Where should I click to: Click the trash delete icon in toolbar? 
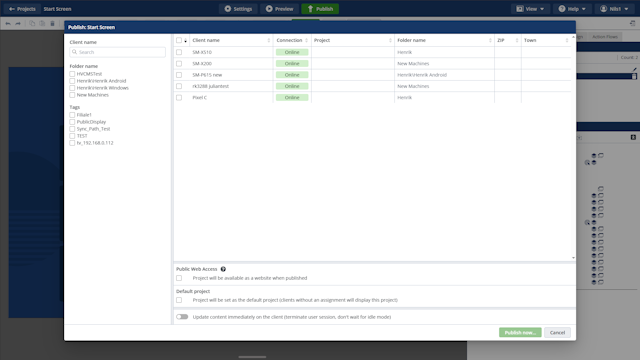[52, 24]
